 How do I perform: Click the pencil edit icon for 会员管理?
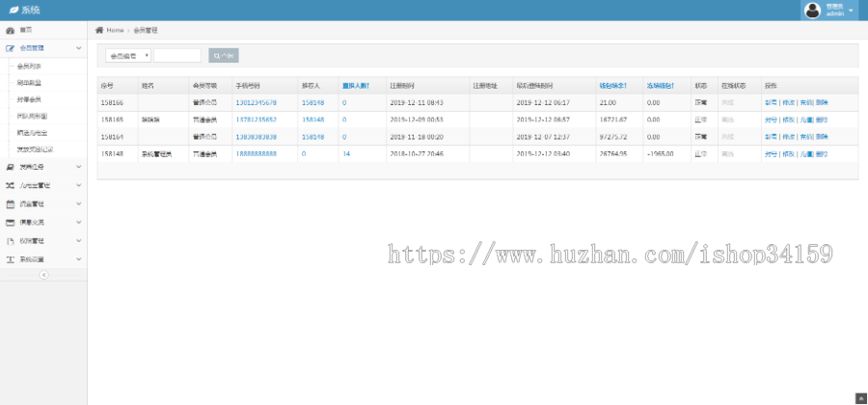click(10, 48)
